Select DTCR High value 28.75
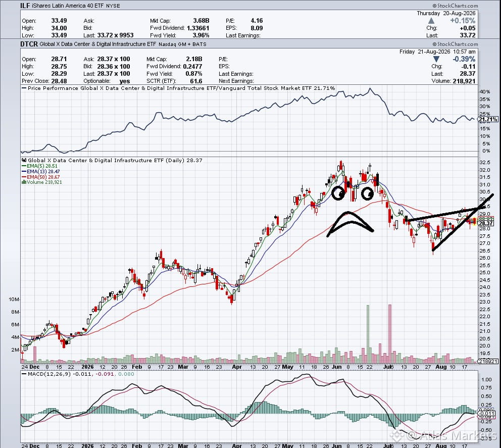 pos(59,67)
